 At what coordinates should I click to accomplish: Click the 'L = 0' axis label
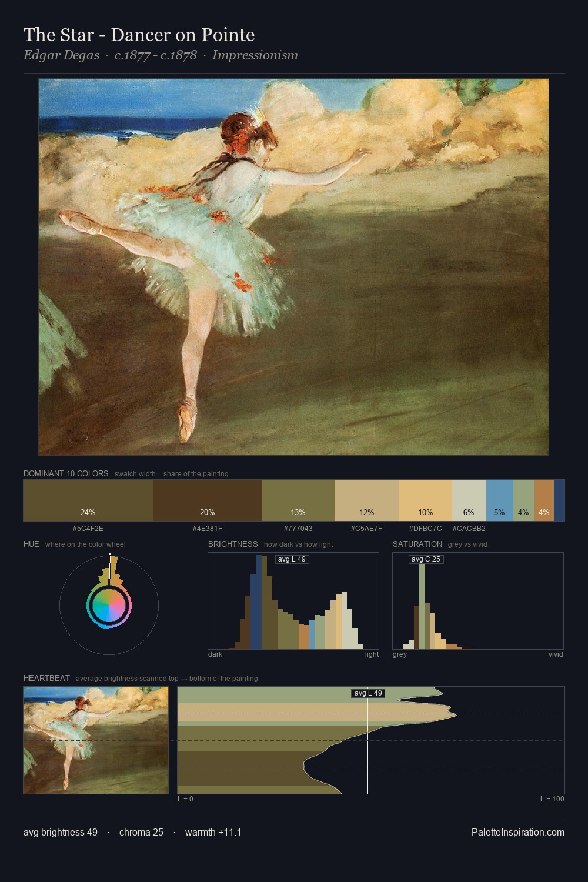click(185, 799)
